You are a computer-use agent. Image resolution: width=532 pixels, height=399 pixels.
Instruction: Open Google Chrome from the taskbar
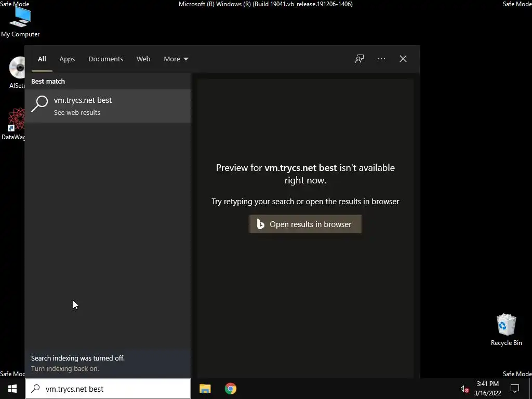[x=230, y=389]
